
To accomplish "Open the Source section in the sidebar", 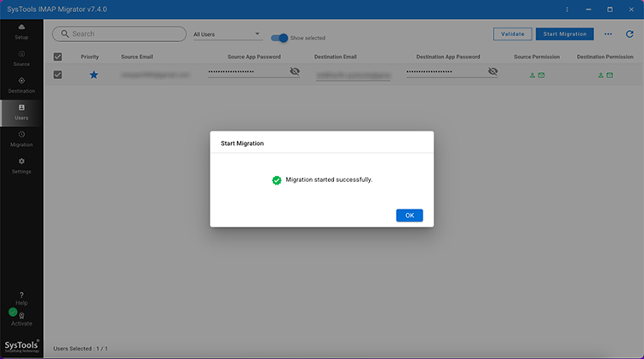I will 21,58.
